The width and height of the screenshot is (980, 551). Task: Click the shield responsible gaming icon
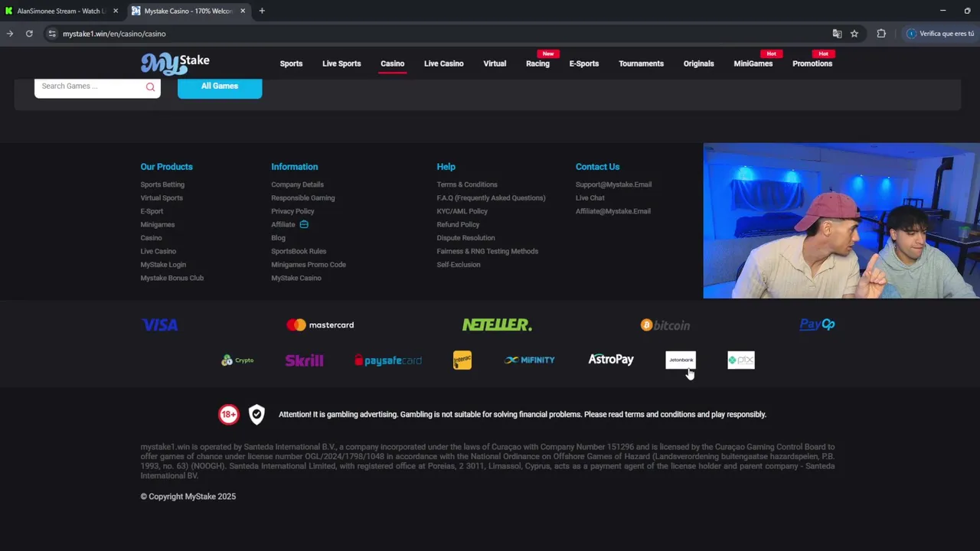256,415
